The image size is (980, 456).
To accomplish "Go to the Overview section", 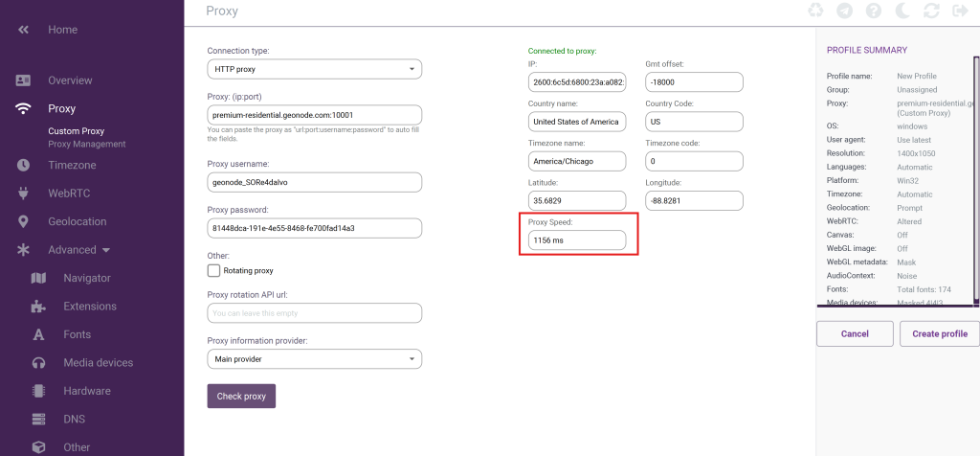I will [x=70, y=80].
